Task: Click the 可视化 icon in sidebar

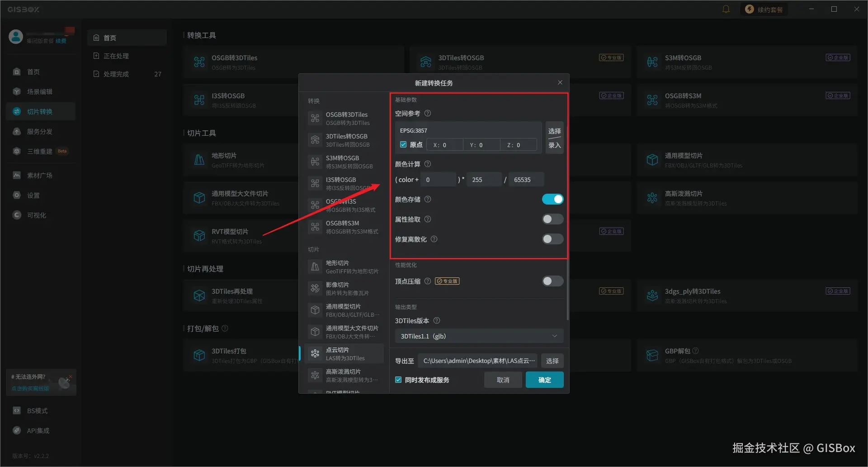Action: 17,215
